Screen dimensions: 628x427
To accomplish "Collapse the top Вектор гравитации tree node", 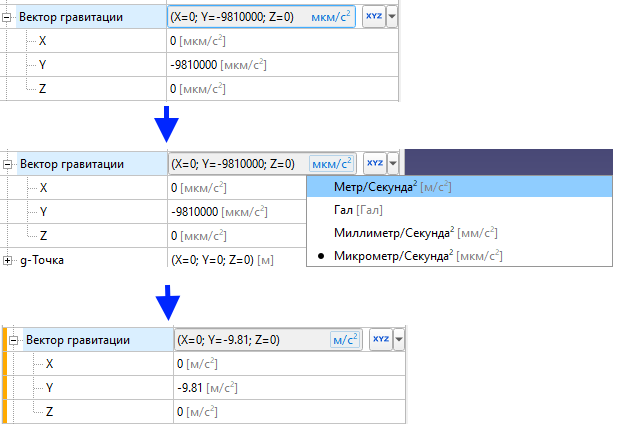I will 9,18.
